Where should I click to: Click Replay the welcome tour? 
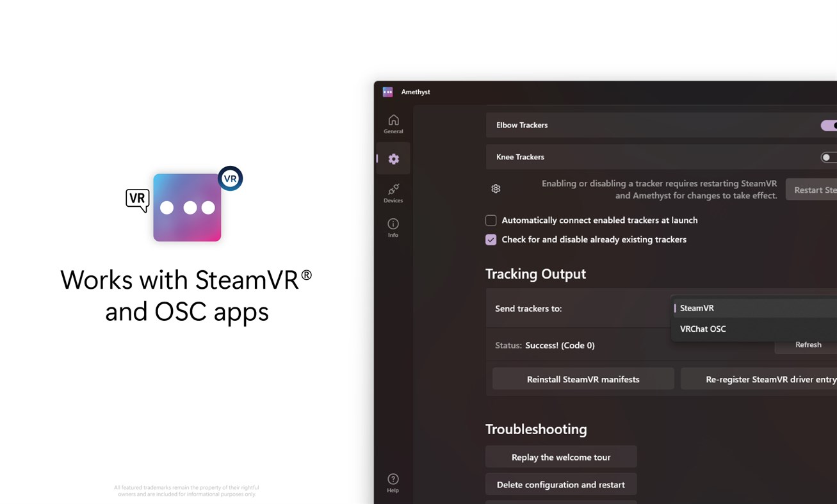[x=561, y=457]
